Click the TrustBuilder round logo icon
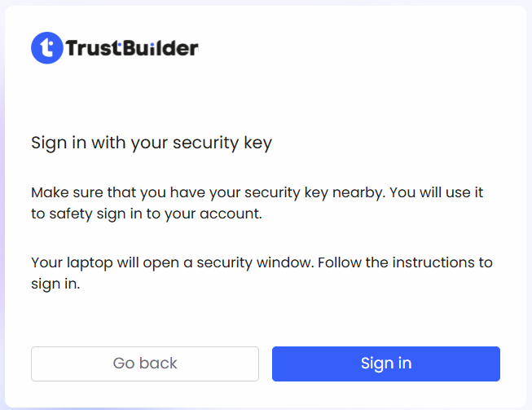The image size is (532, 410). (47, 48)
